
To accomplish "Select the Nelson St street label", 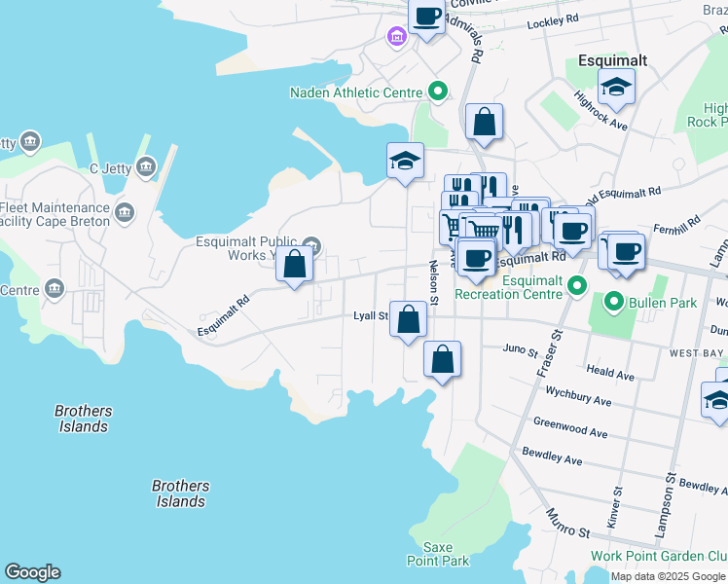I will pyautogui.click(x=434, y=282).
